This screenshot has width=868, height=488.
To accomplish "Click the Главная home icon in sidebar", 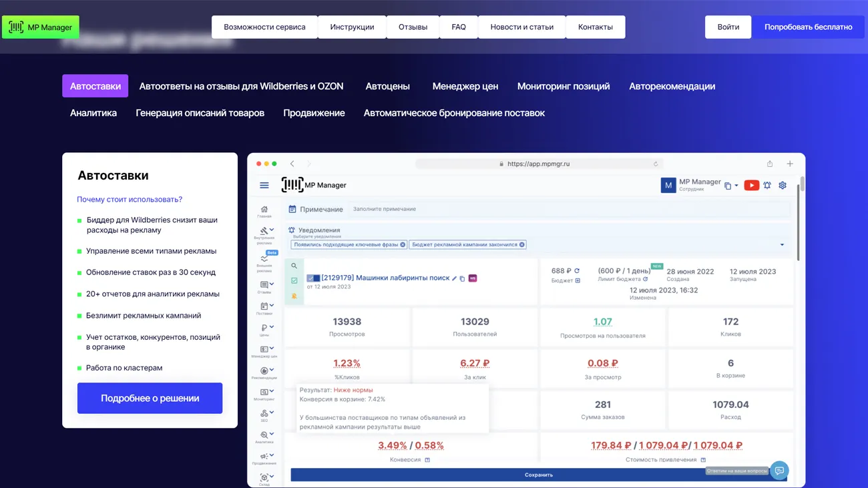I will [264, 210].
